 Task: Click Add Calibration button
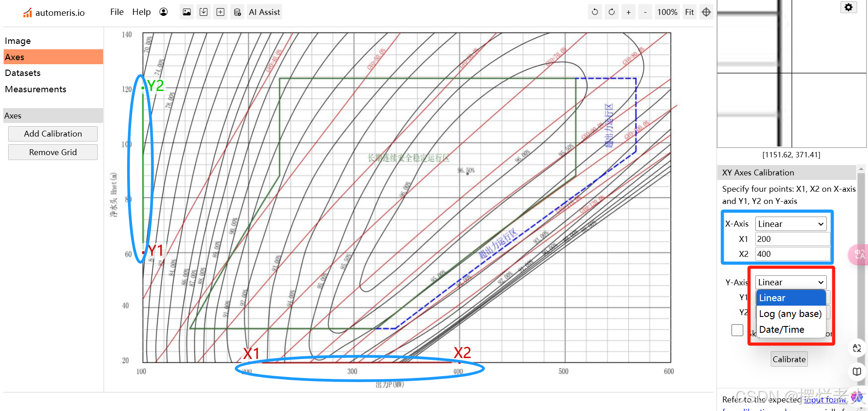coord(53,134)
